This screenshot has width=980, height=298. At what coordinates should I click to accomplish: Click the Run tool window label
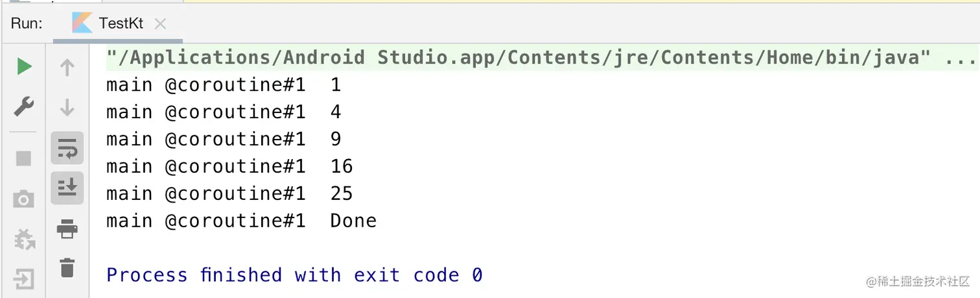(x=27, y=24)
